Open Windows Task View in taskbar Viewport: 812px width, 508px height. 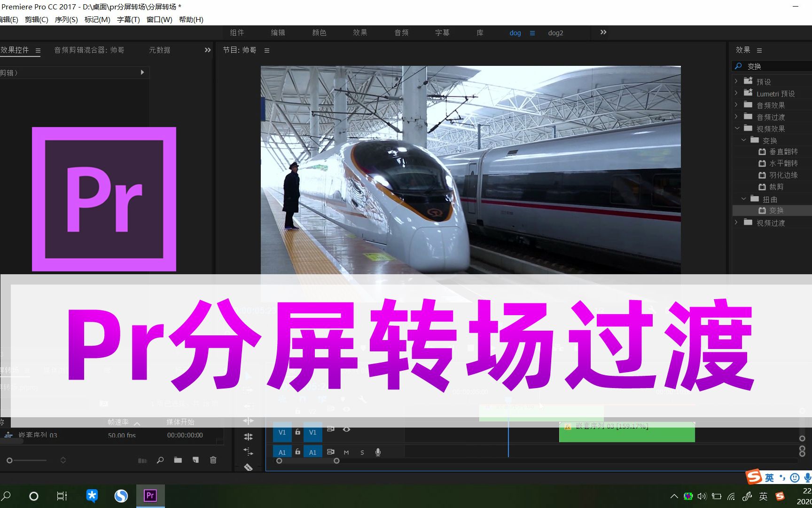point(62,496)
